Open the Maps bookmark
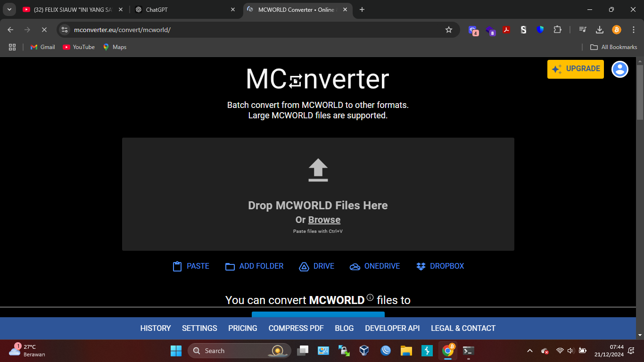 click(x=115, y=47)
